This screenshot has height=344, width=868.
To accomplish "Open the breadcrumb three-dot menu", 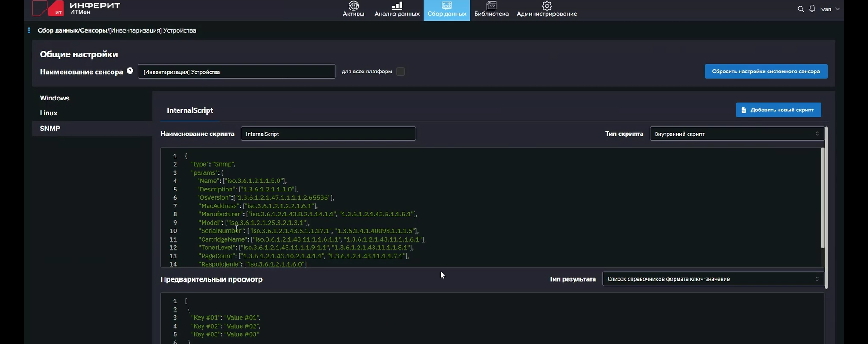I will point(29,30).
